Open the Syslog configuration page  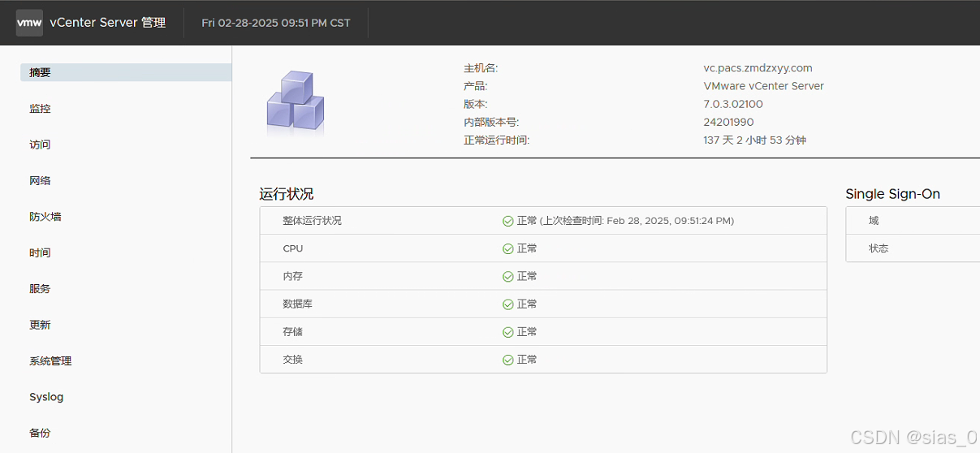pos(46,397)
